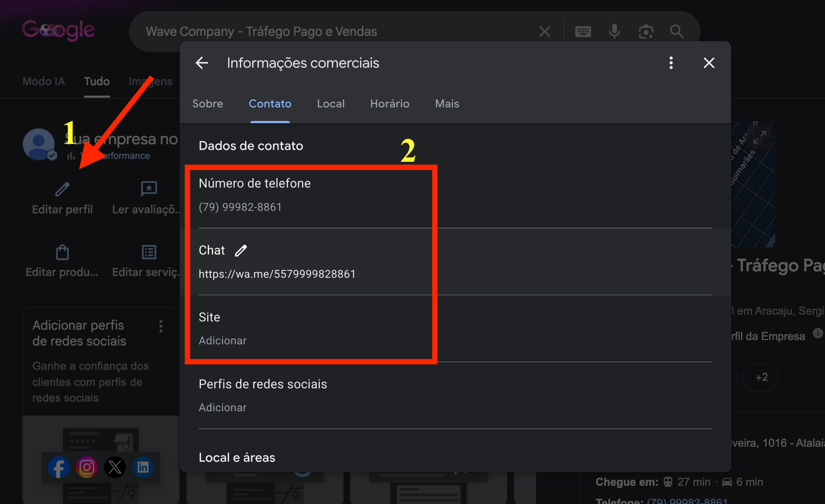Click the Dados de contato heading
Image resolution: width=825 pixels, height=504 pixels.
pyautogui.click(x=251, y=146)
